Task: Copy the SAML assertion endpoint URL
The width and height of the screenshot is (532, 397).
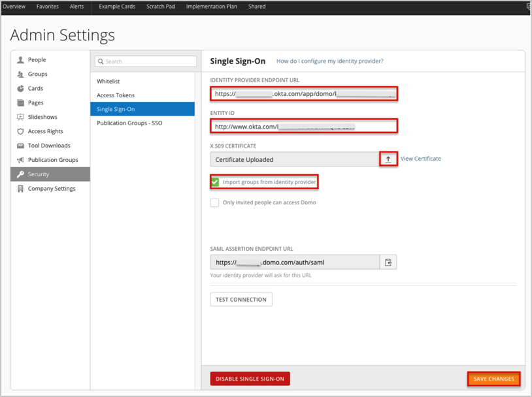Action: [x=388, y=262]
